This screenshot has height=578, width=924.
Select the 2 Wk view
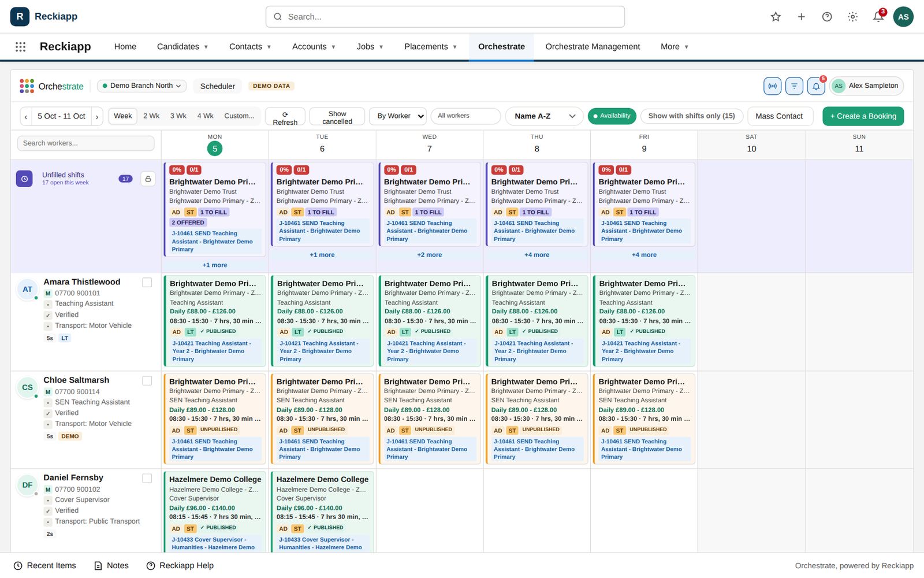click(151, 116)
